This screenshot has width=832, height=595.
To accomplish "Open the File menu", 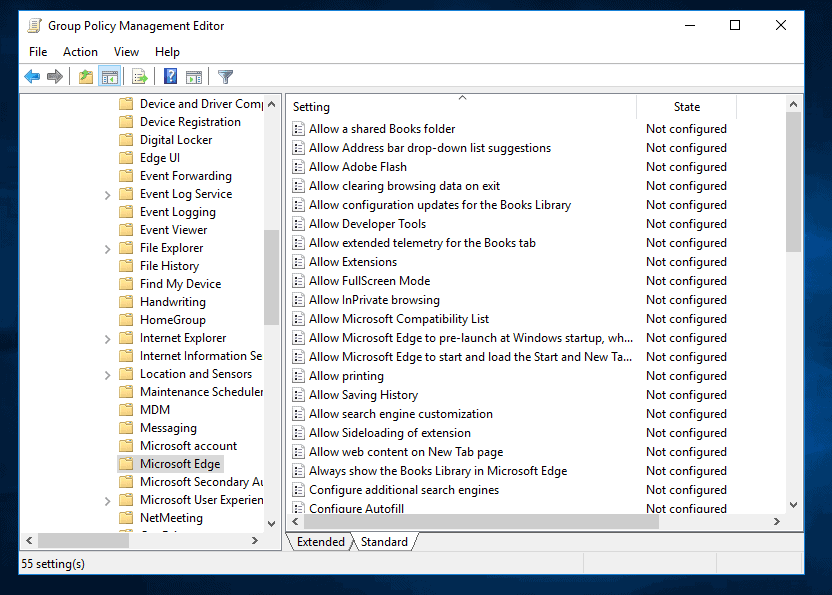I will pos(38,52).
